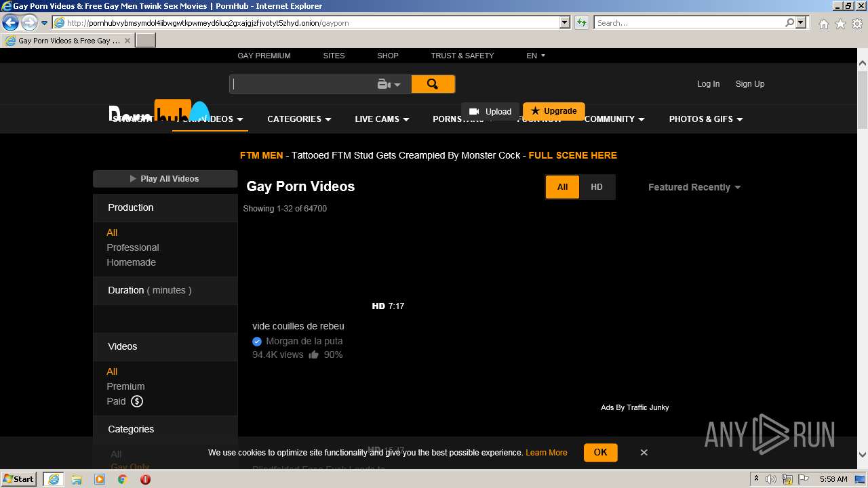
Task: Open the recent pages dropdown beside Forward
Action: click(x=45, y=22)
